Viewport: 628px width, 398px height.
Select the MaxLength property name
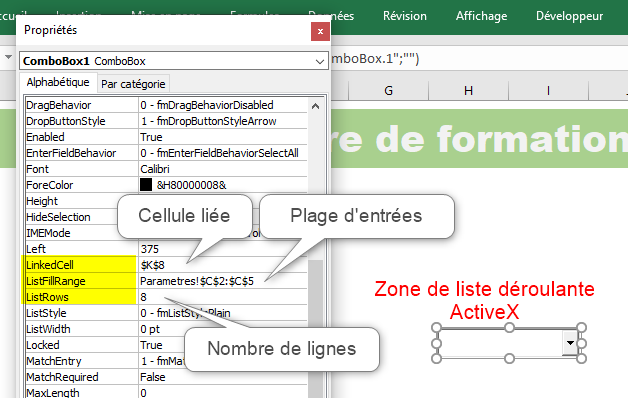pos(52,392)
